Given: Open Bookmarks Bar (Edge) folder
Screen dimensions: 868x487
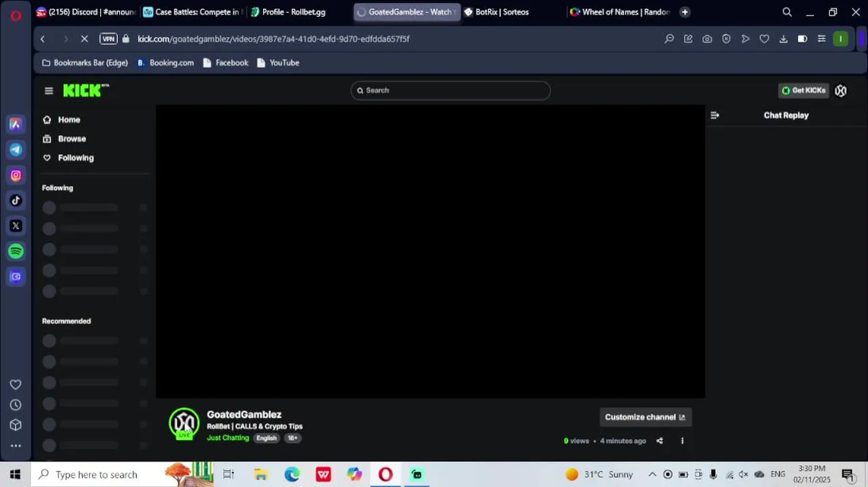Looking at the screenshot, I should tap(85, 63).
